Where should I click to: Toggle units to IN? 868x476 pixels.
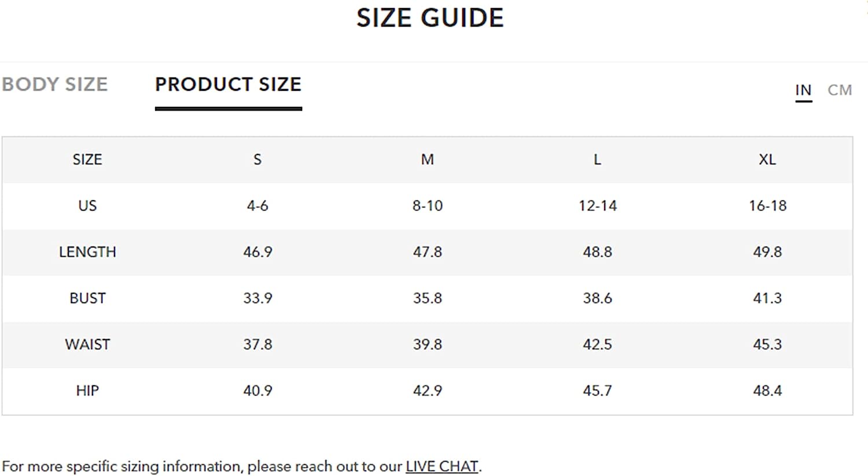(803, 90)
